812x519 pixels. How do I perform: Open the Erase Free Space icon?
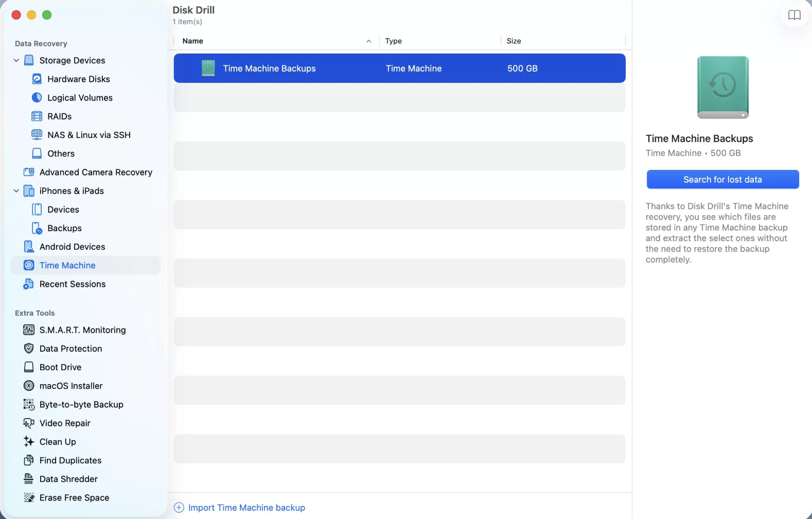click(x=29, y=497)
